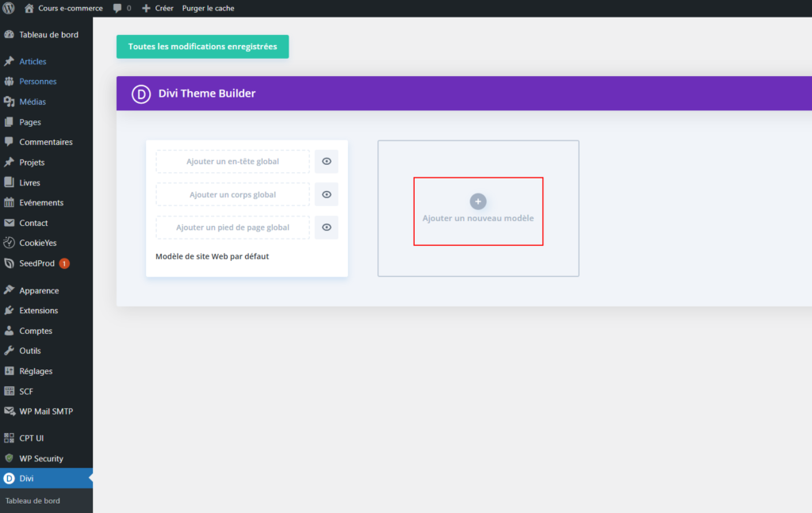The width and height of the screenshot is (812, 513).
Task: Click Ajouter un en-tête global
Action: click(232, 162)
